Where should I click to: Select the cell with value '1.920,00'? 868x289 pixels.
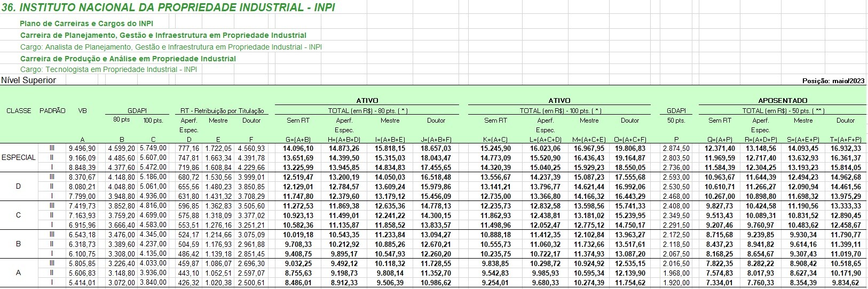[676, 283]
